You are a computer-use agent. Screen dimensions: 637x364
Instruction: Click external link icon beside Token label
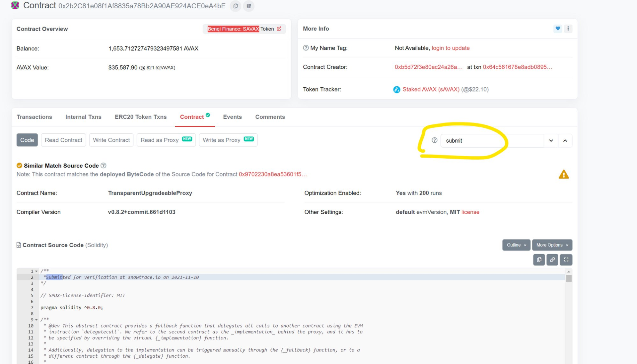tap(279, 29)
